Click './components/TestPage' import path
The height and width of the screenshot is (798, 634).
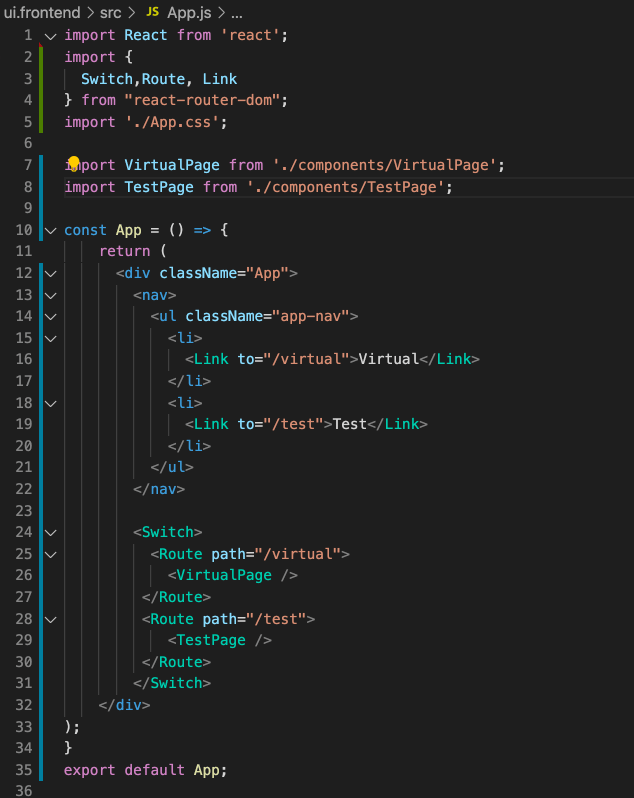point(345,187)
